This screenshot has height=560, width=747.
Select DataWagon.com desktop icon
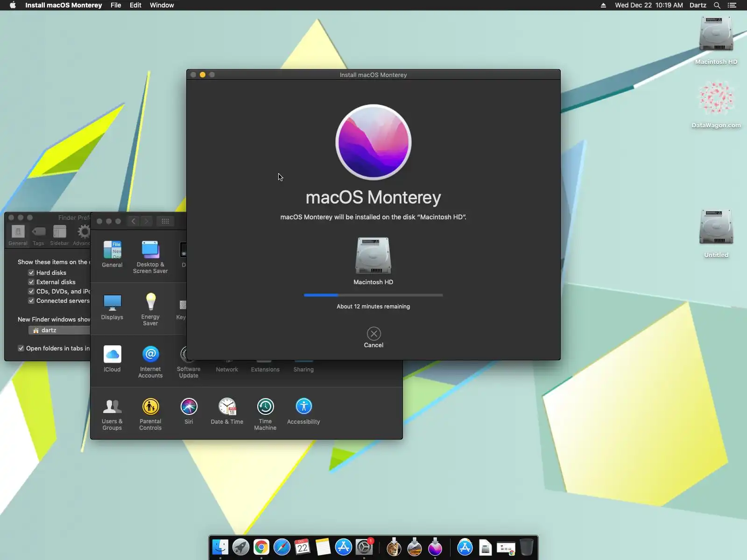716,105
